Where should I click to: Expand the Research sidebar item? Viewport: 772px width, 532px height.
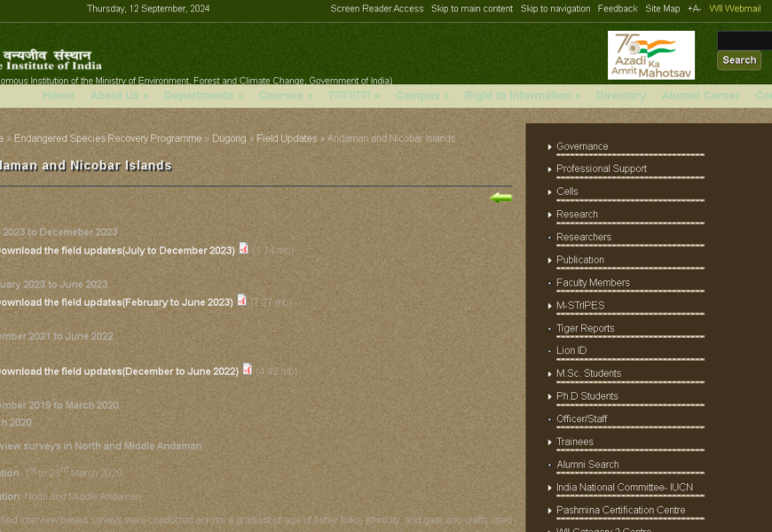point(577,214)
